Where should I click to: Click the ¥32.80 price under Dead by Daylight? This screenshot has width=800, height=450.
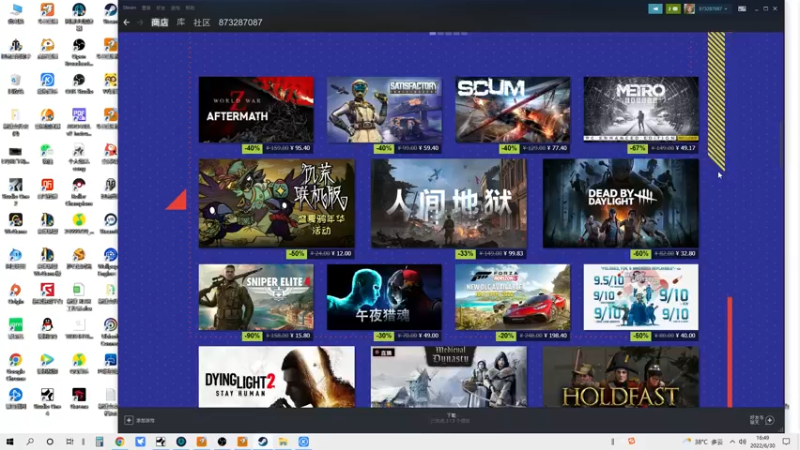coord(685,254)
